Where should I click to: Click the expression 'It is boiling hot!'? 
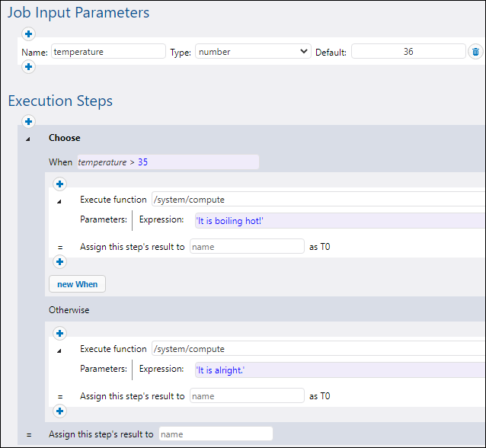coord(335,220)
